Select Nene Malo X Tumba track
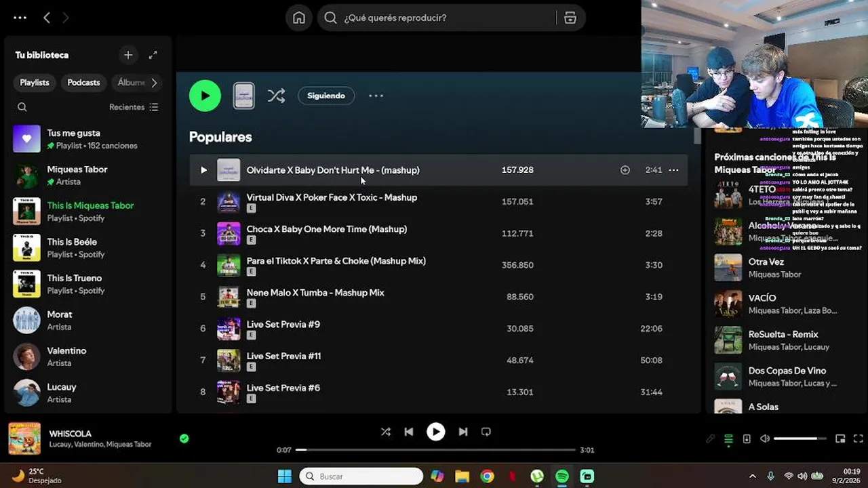The image size is (868, 488). 439,297
